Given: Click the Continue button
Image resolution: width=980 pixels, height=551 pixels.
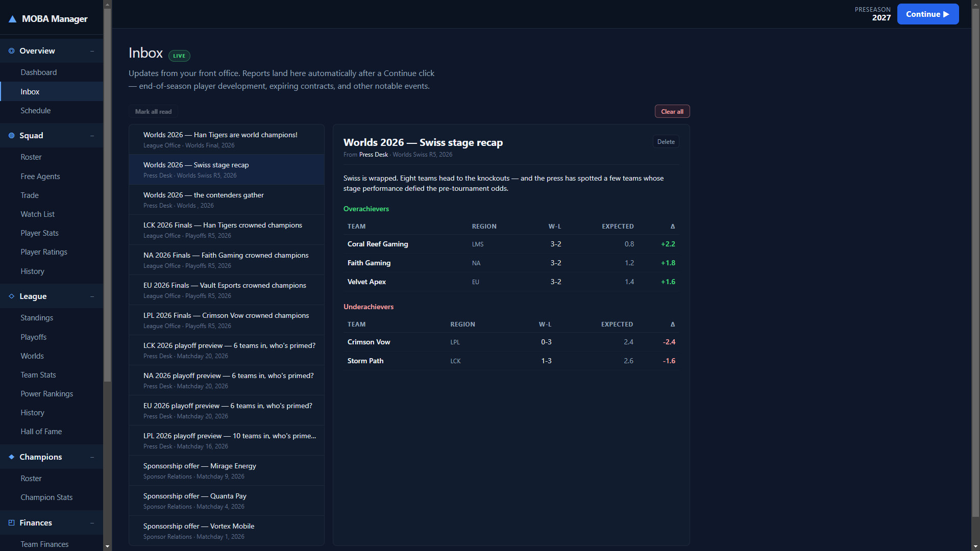Looking at the screenshot, I should tap(927, 14).
